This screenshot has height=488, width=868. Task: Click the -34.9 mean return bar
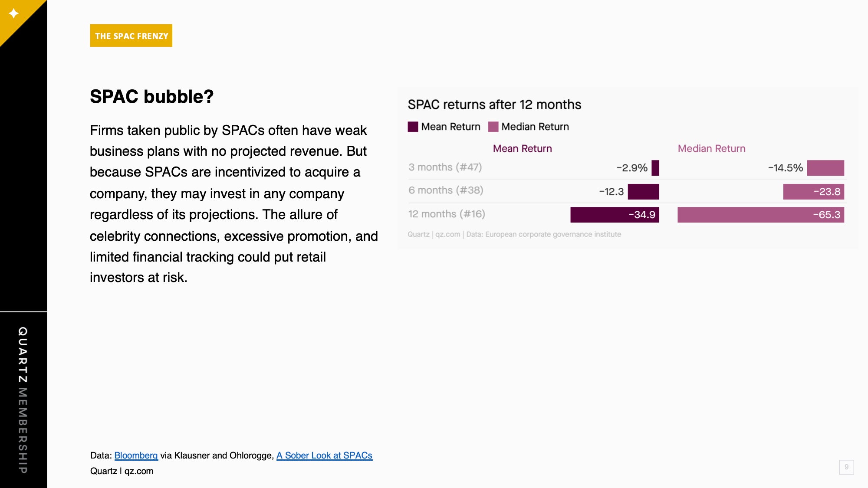[615, 215]
